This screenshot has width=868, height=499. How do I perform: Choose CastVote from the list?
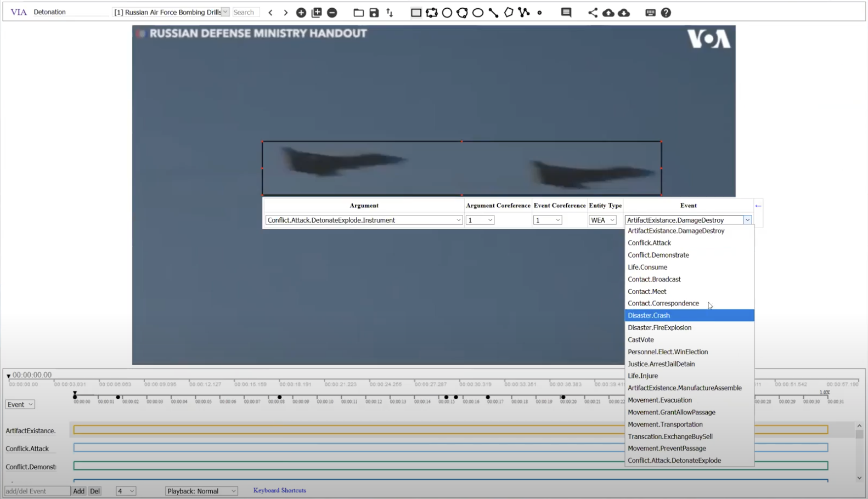(x=689, y=339)
